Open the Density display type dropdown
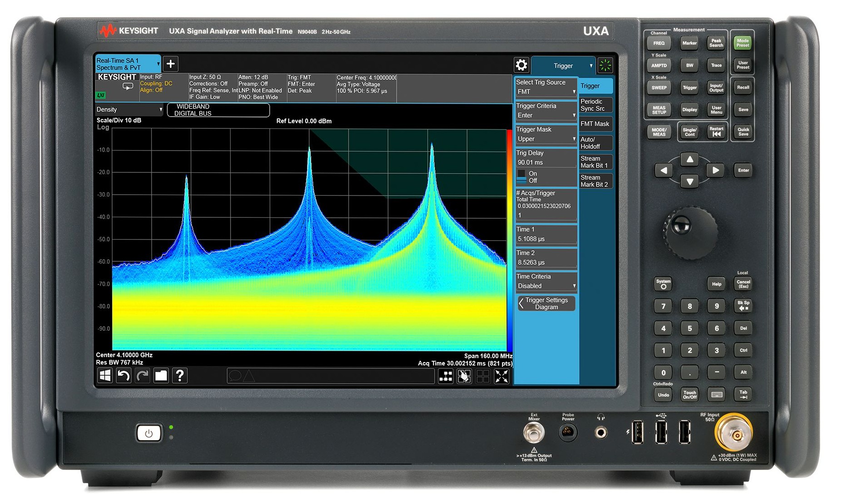This screenshot has width=841, height=504. click(128, 109)
